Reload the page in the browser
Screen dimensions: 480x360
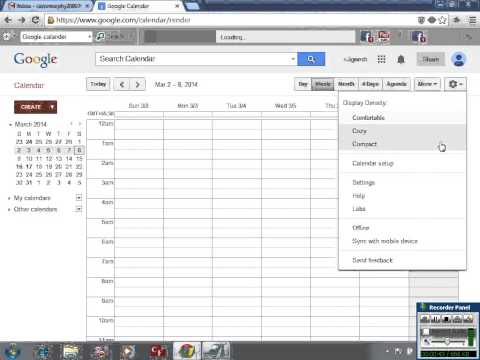35,20
